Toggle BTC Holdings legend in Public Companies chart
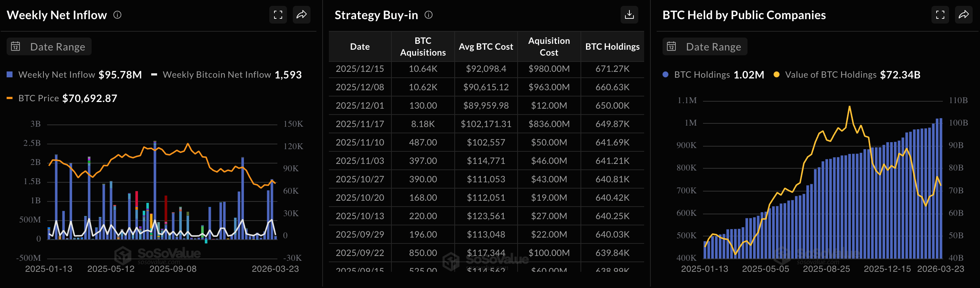 tap(702, 75)
